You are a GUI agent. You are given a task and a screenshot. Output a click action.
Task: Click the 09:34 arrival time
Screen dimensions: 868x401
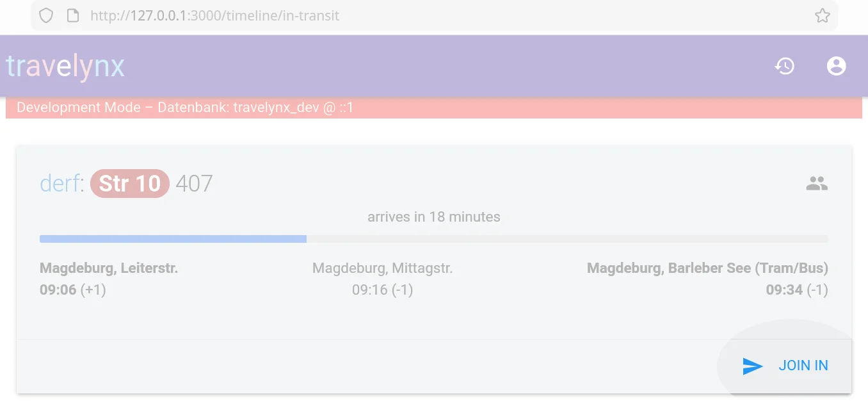coord(784,290)
